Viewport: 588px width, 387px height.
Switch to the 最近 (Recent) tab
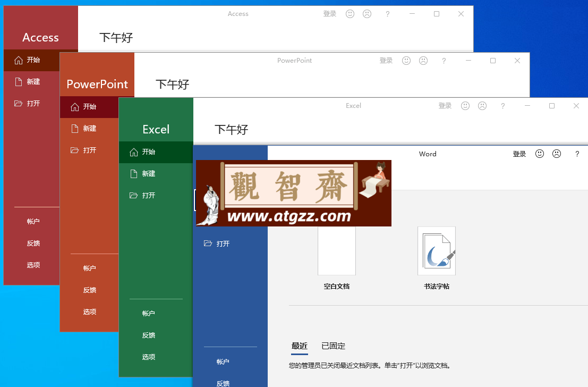300,346
